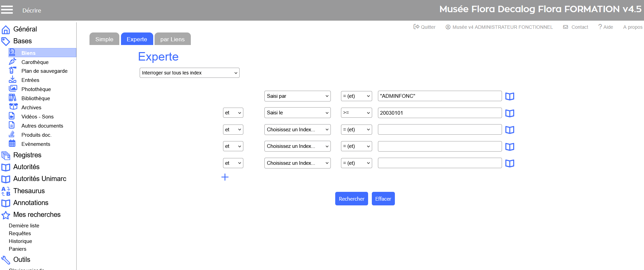The height and width of the screenshot is (270, 644).
Task: Open Mes recherches star section
Action: pos(37,215)
